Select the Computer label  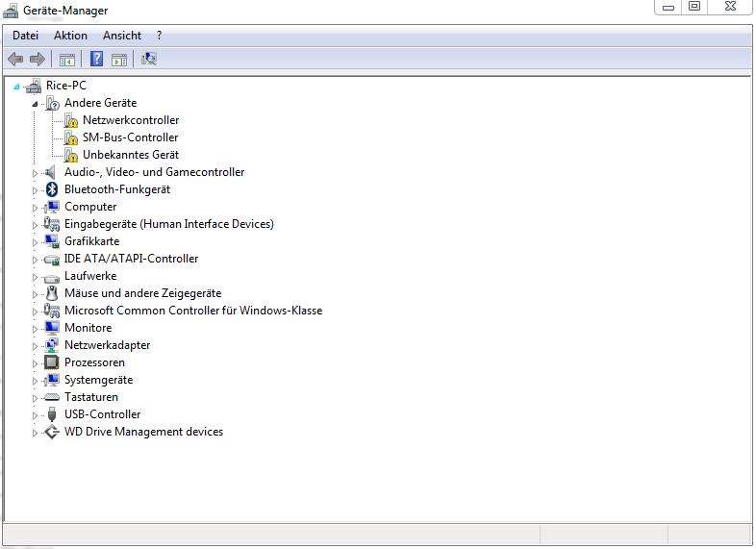click(90, 207)
